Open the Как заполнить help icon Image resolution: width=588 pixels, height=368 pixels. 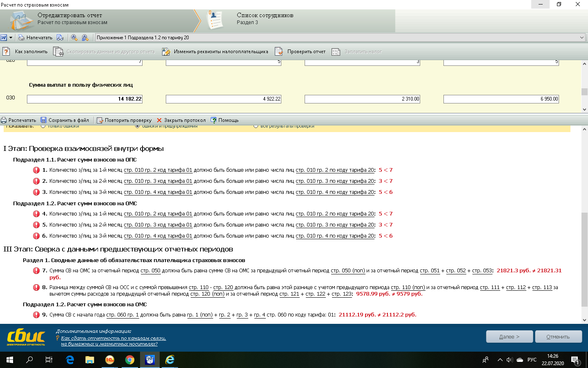(x=6, y=52)
